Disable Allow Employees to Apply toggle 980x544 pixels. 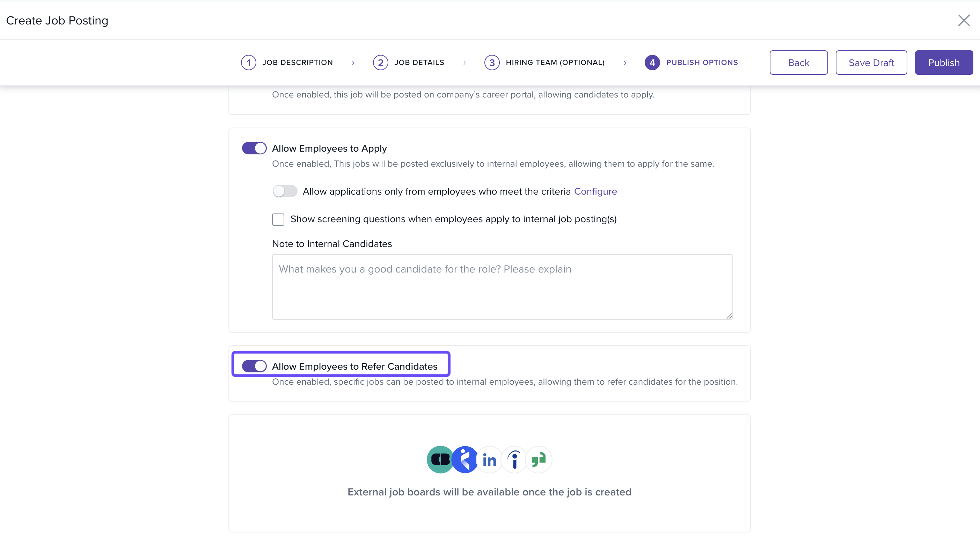(x=254, y=148)
